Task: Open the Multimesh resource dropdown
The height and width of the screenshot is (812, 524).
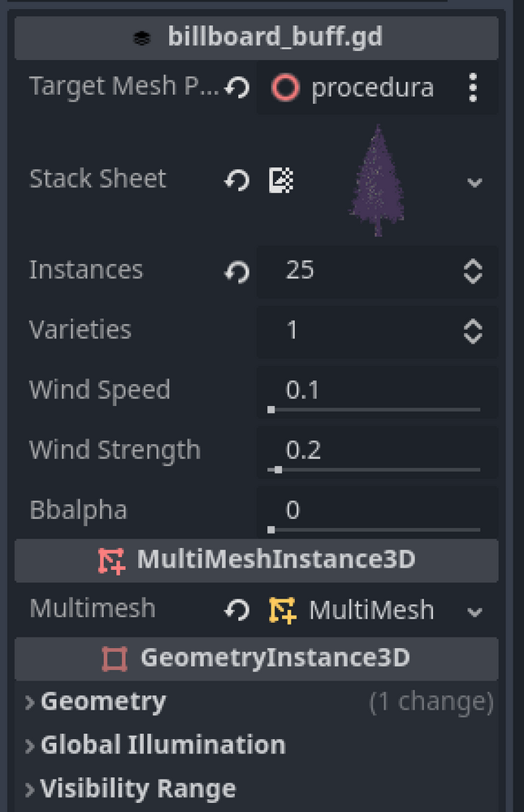Action: tap(475, 611)
